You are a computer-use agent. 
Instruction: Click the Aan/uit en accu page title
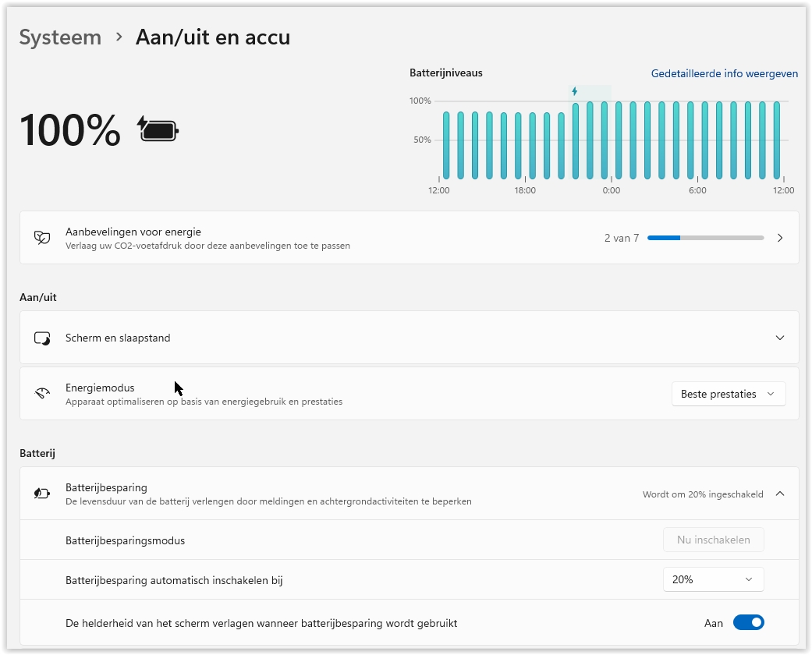click(212, 37)
